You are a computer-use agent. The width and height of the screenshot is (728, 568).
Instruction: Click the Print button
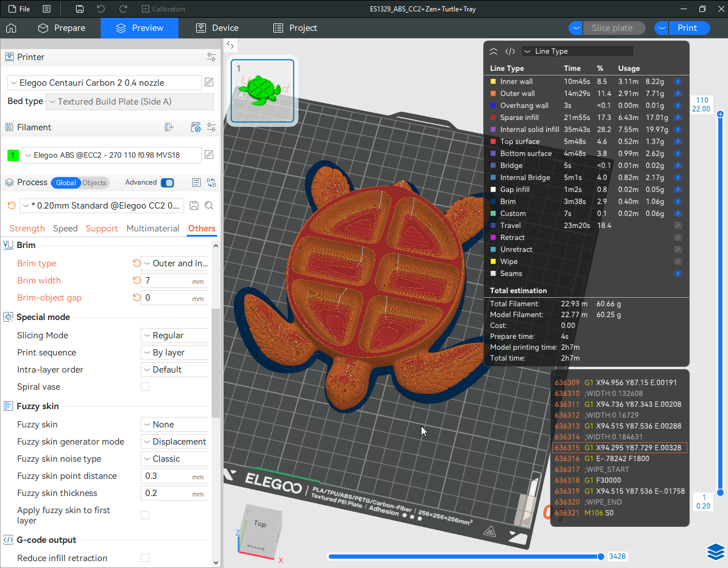[x=687, y=28]
